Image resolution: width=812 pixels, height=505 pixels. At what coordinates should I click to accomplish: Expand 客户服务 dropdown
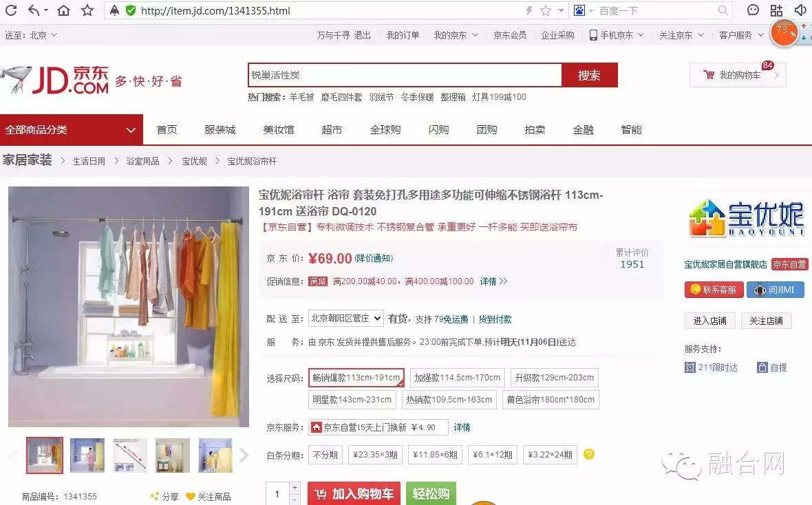741,35
